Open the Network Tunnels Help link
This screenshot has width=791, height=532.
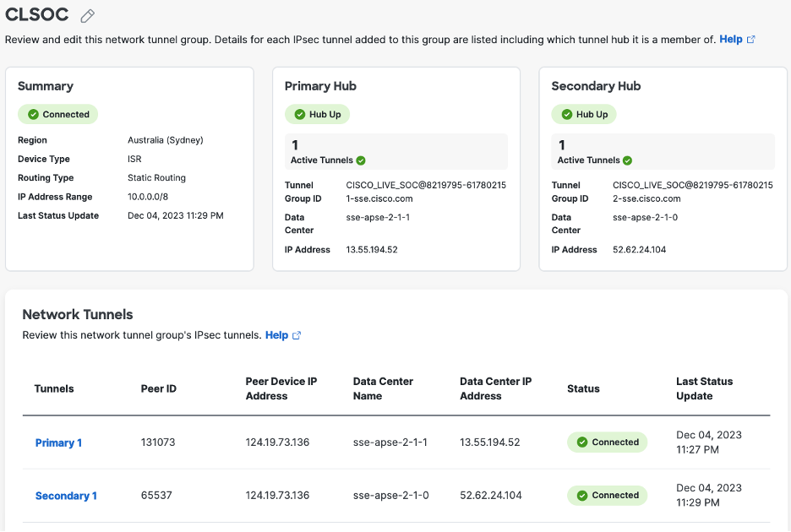click(276, 335)
